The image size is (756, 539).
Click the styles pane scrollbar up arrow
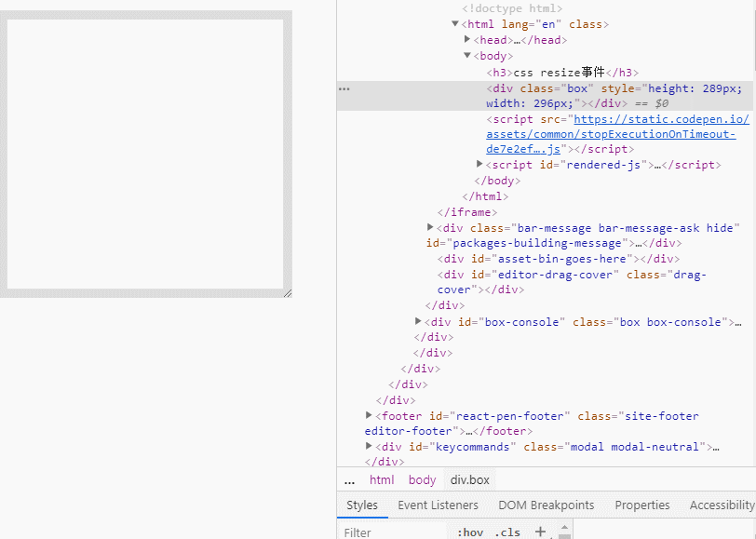(x=564, y=527)
